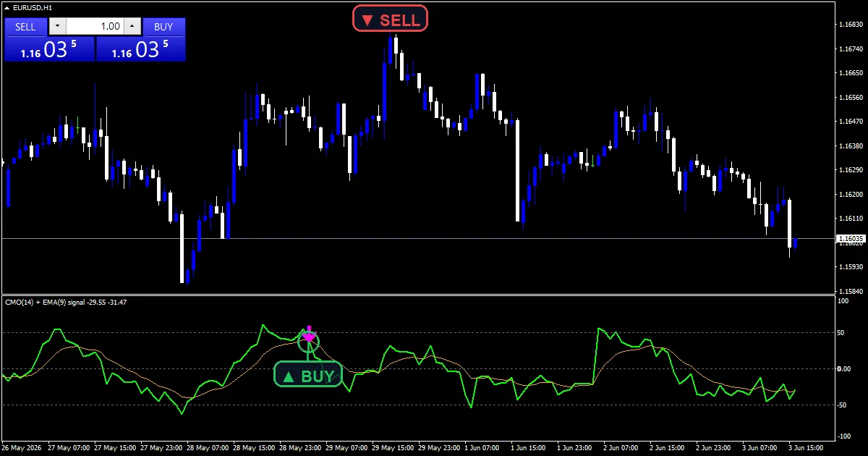Image resolution: width=868 pixels, height=456 pixels.
Task: Click the 1.16740 price axis label
Action: point(850,49)
